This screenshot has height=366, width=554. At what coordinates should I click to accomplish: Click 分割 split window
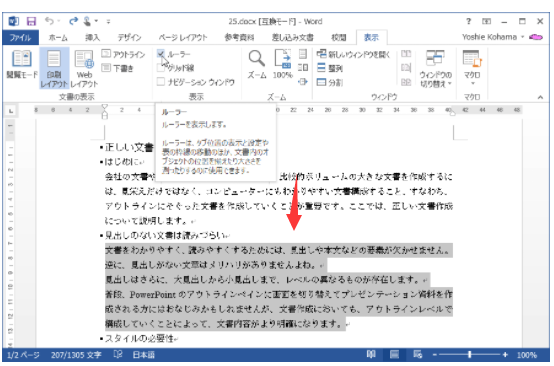tap(330, 82)
